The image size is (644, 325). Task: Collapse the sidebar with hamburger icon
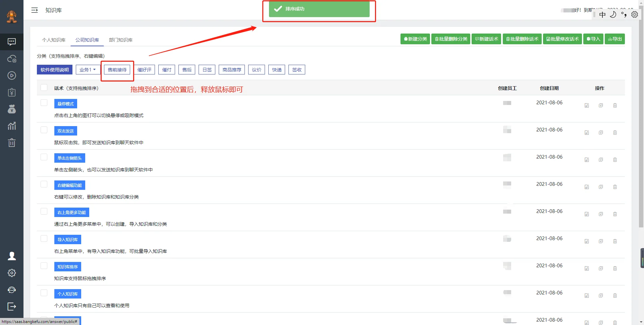35,10
